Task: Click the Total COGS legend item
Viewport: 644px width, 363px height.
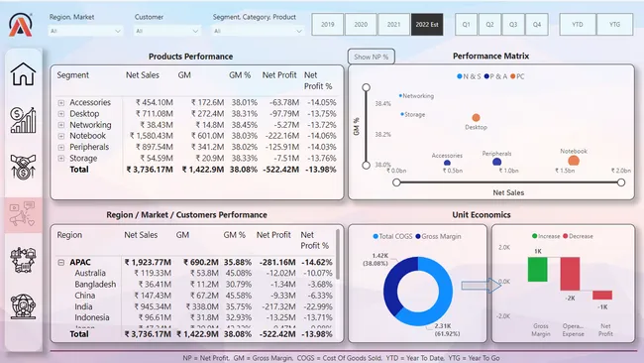Action: point(392,236)
